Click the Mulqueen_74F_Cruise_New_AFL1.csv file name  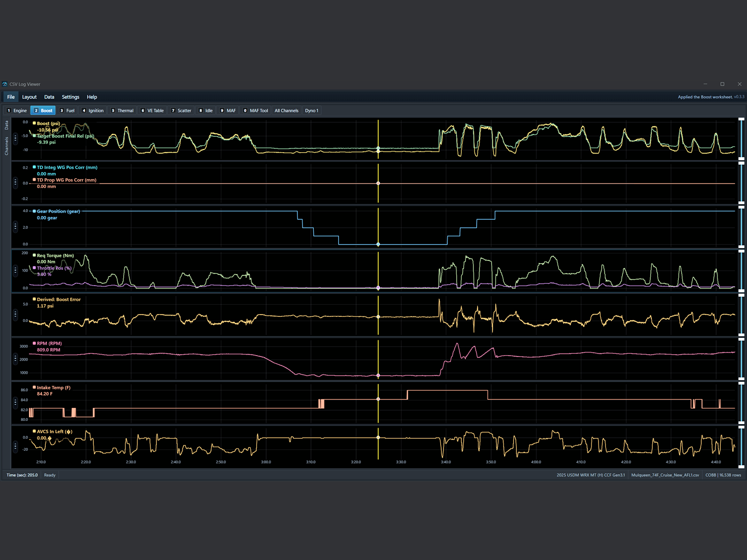pos(665,475)
